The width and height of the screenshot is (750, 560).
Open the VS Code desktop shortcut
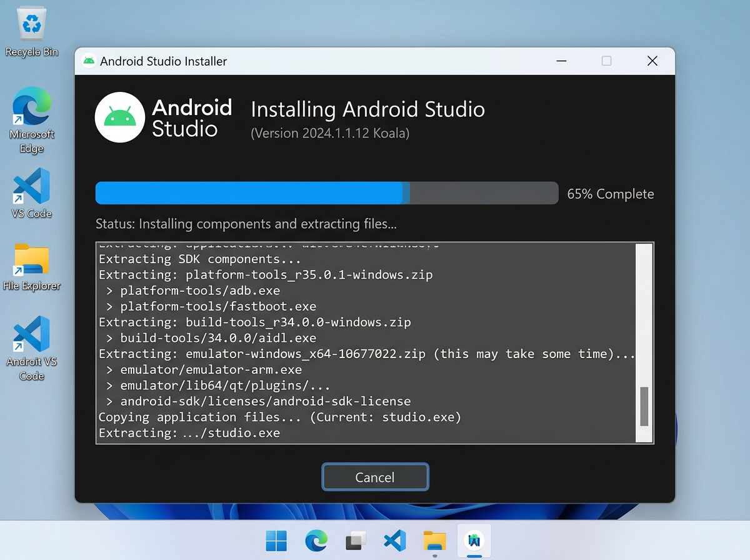31,194
